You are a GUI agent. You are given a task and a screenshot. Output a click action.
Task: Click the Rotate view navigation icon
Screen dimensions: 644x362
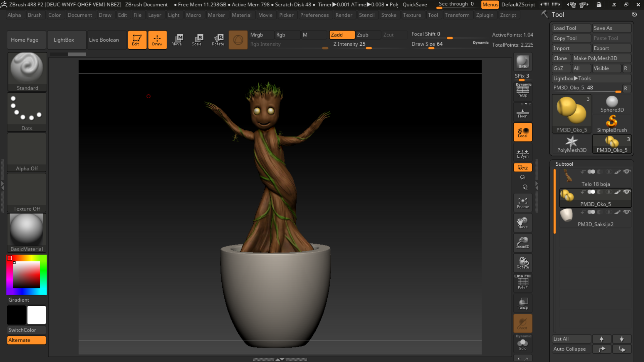[522, 263]
